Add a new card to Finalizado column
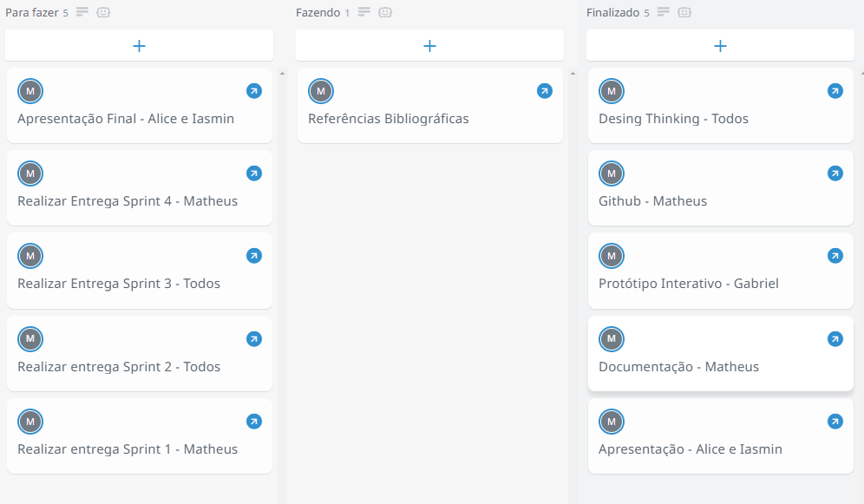 [720, 46]
